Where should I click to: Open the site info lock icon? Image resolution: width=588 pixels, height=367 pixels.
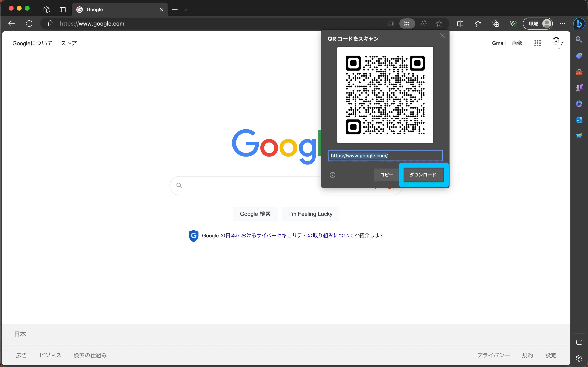[51, 24]
